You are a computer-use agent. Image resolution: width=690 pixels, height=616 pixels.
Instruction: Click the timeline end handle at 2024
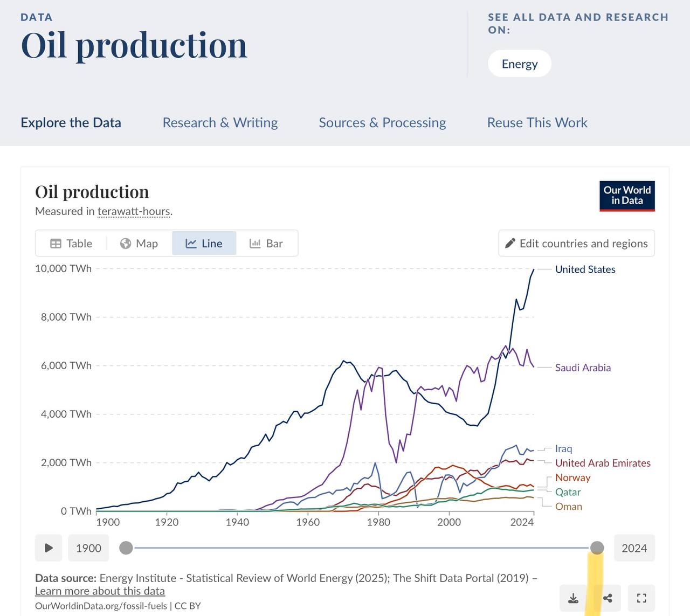[597, 548]
